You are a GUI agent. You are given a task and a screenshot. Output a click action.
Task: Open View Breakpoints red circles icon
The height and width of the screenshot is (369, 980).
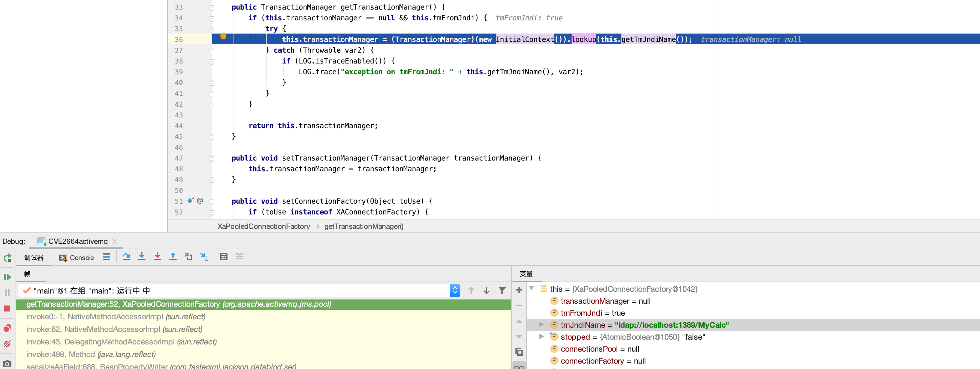coord(7,328)
